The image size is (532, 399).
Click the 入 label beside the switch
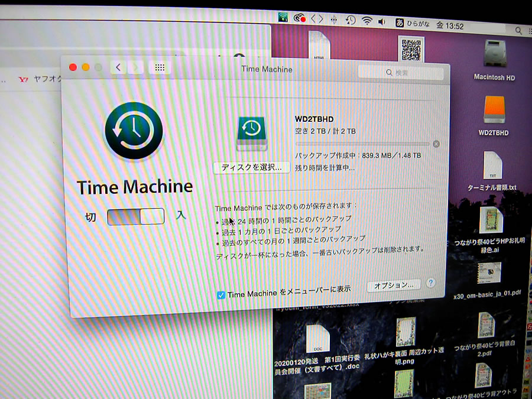point(181,215)
